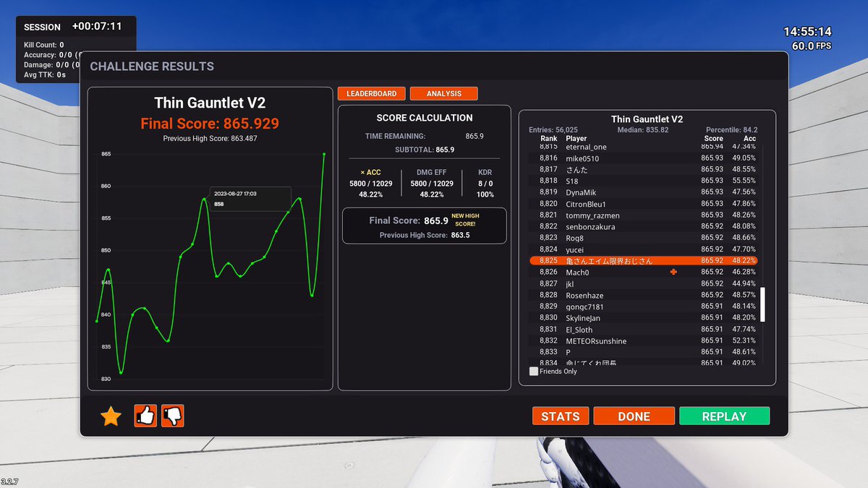Click the 60.0 FPS counter
Screen dimensions: 868x488
pyautogui.click(x=812, y=46)
